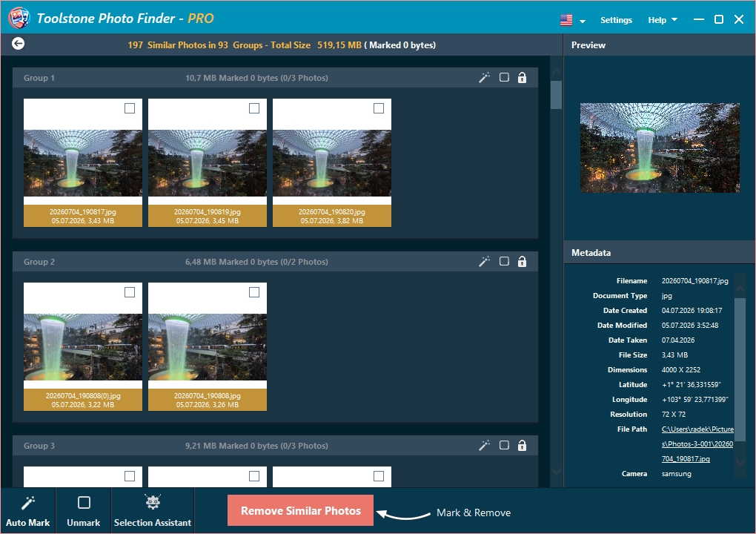Click the Group 3 lock icon
Image resolution: width=756 pixels, height=534 pixels.
point(522,445)
